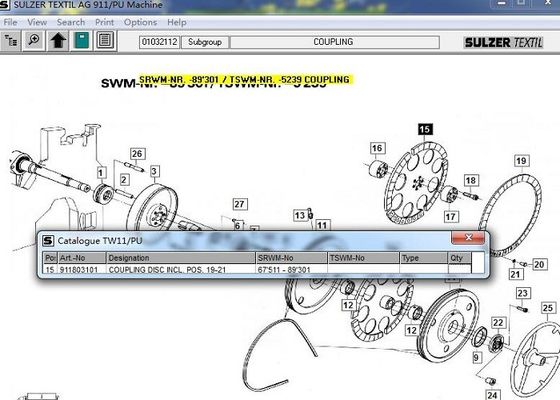Image resolution: width=560 pixels, height=400 pixels.
Task: Open the Print menu
Action: tap(104, 22)
